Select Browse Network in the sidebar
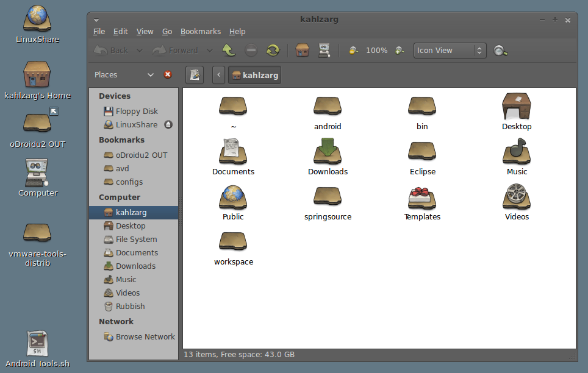 click(x=145, y=336)
